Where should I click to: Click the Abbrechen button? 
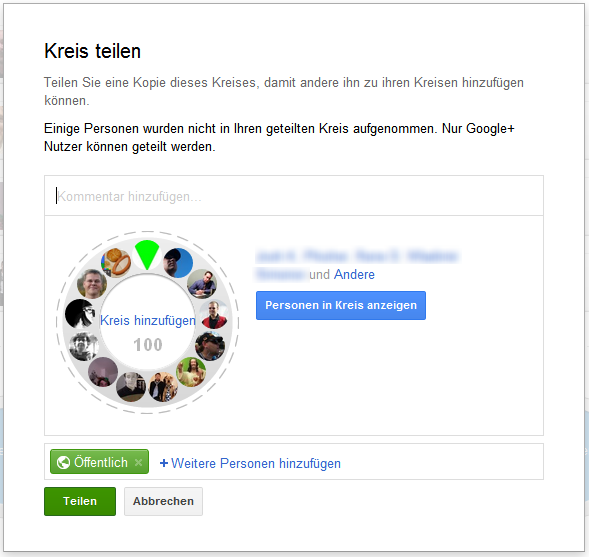point(163,501)
